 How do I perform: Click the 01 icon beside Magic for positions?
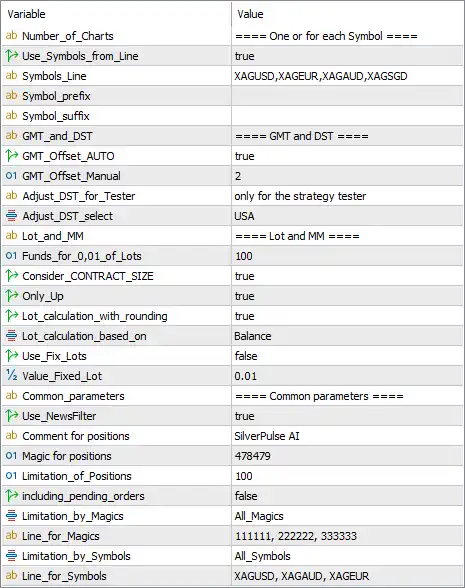tap(12, 456)
